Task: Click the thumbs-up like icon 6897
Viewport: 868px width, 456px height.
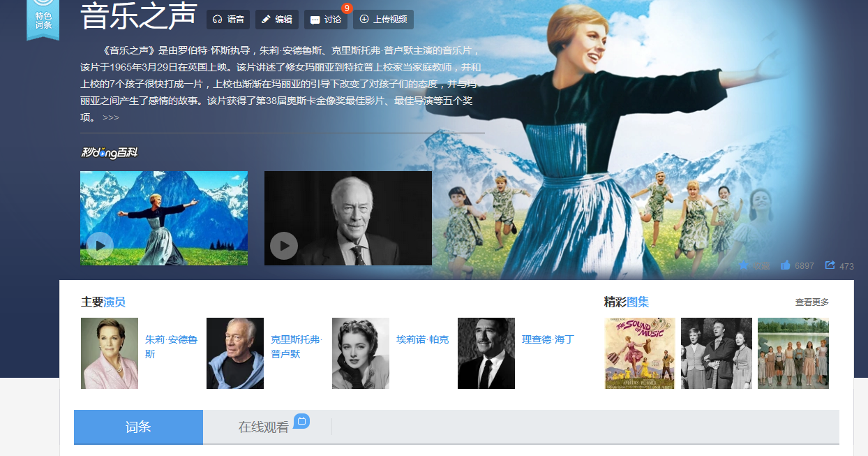Action: 786,265
